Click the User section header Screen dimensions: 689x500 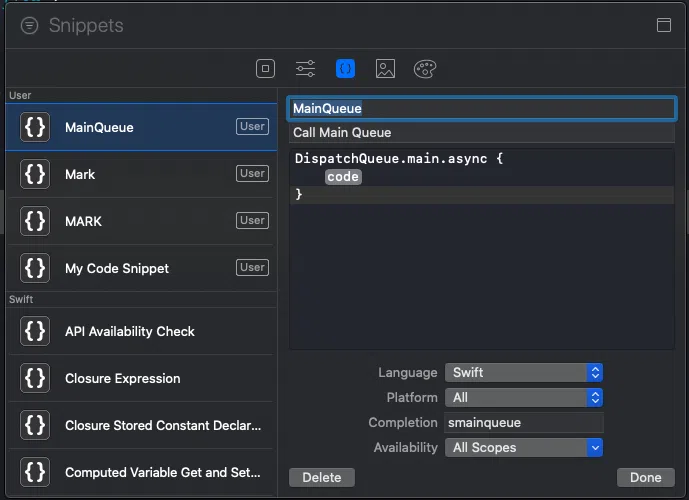tap(20, 95)
